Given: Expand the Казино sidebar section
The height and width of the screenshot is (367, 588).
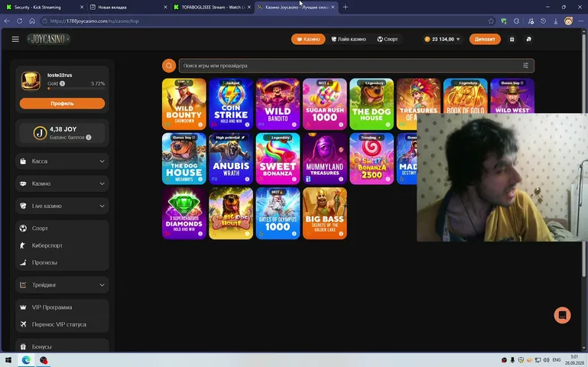Looking at the screenshot, I should pyautogui.click(x=62, y=183).
